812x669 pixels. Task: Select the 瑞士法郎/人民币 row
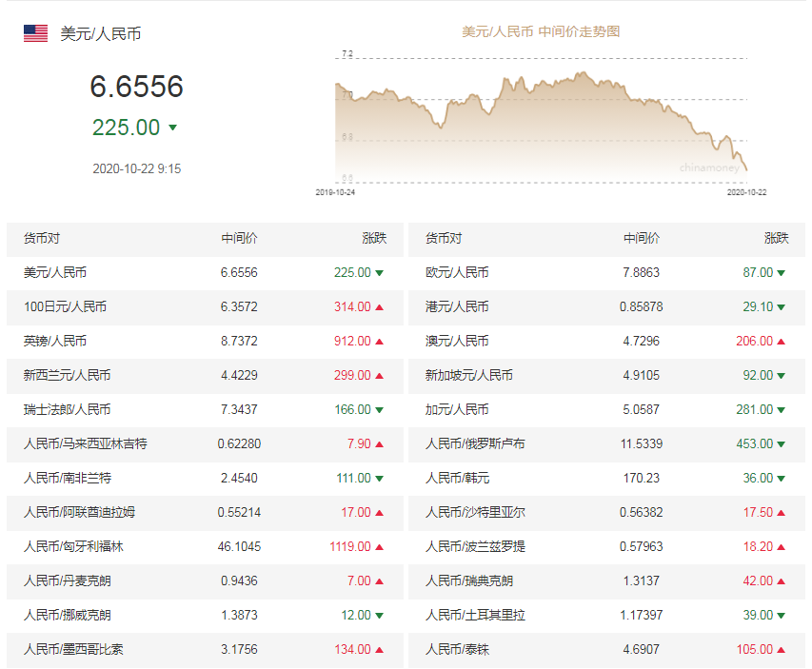tap(67, 409)
